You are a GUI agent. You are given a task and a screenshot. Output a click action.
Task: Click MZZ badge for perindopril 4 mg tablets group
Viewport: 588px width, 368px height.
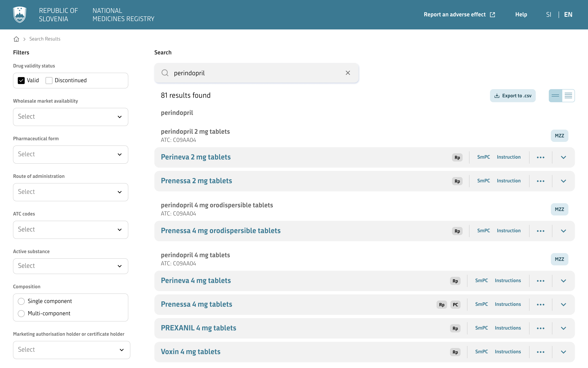[x=559, y=259]
